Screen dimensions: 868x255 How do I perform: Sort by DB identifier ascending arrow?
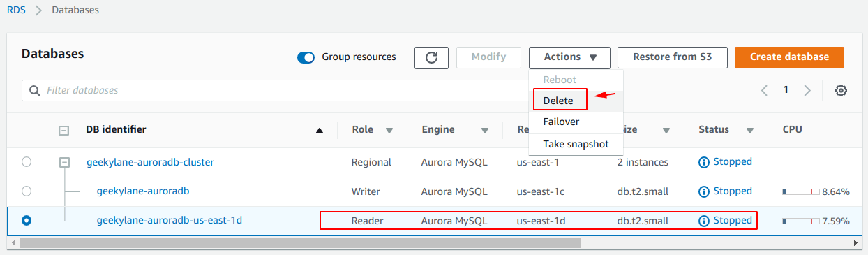click(x=320, y=130)
